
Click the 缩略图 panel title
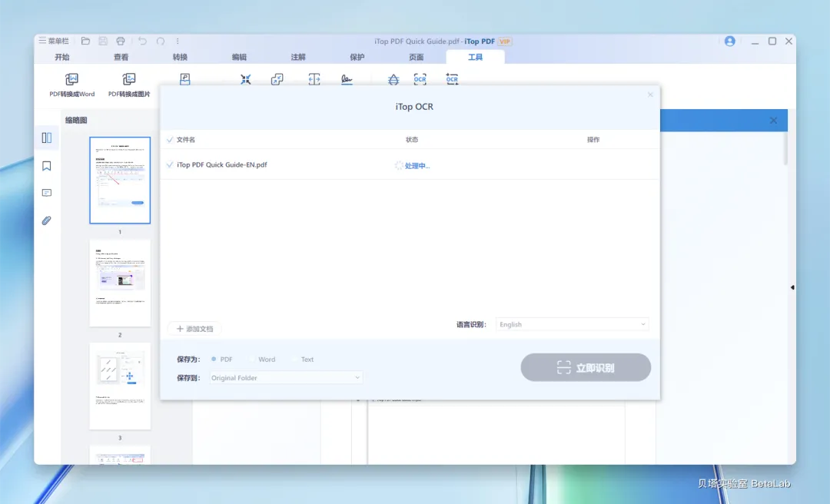76,120
